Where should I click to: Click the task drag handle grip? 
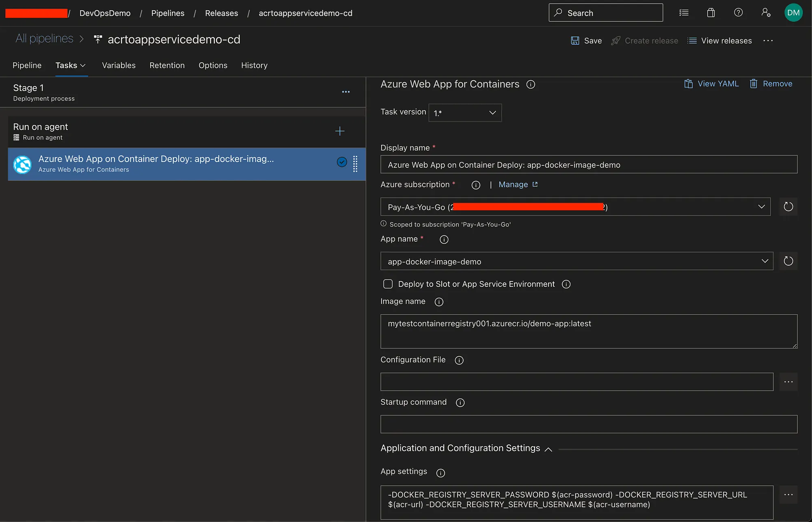[x=355, y=164]
